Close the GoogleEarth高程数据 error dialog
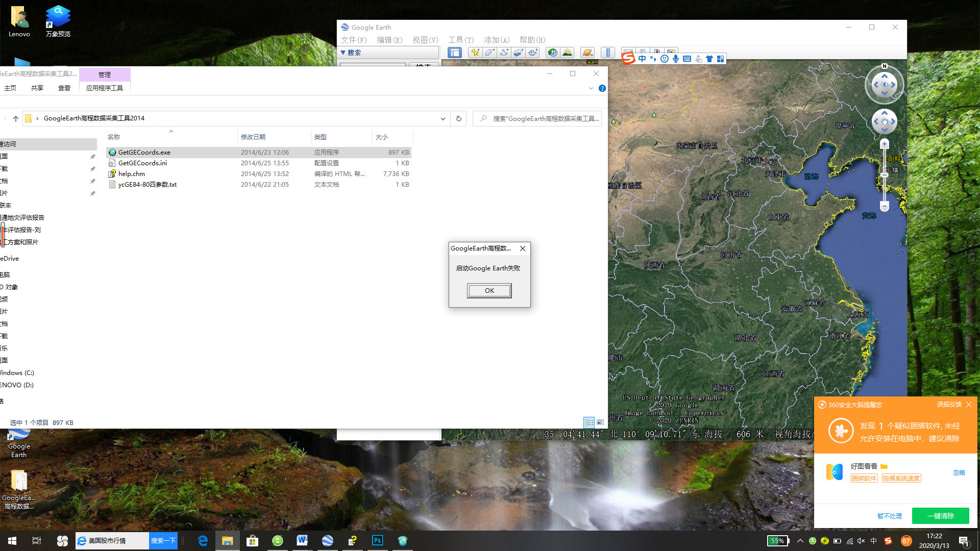The height and width of the screenshot is (551, 980). point(523,248)
